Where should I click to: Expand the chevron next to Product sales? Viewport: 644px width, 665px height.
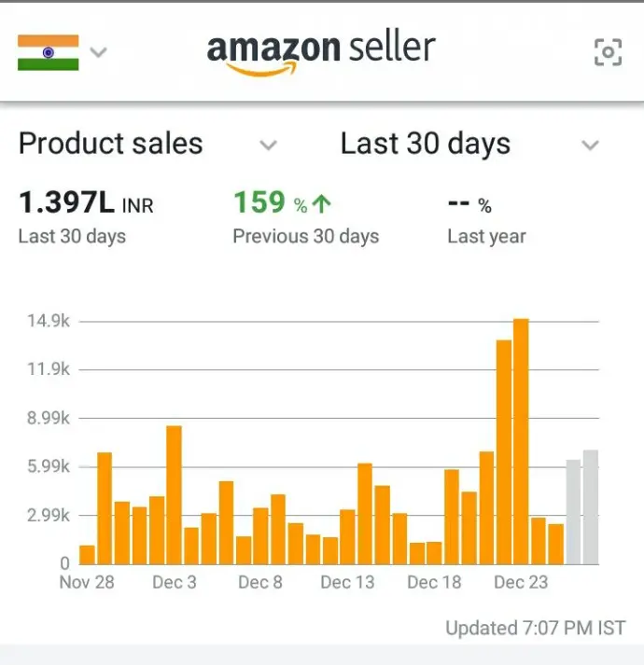click(268, 145)
